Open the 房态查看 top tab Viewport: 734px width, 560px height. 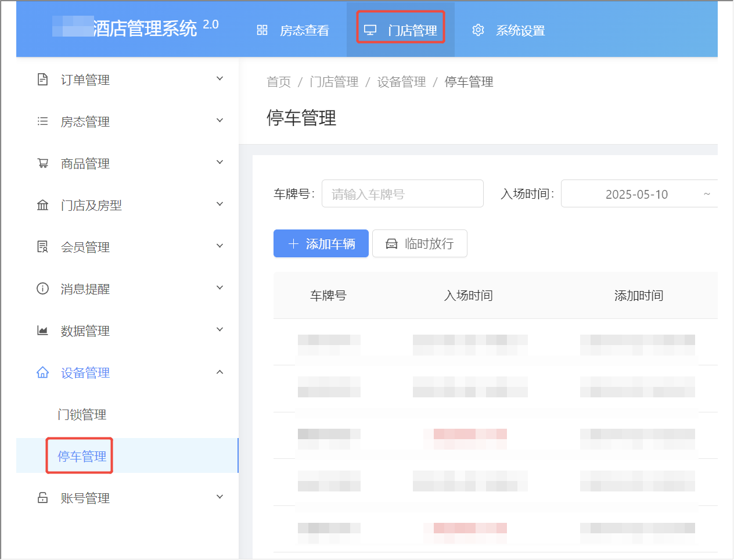point(293,30)
